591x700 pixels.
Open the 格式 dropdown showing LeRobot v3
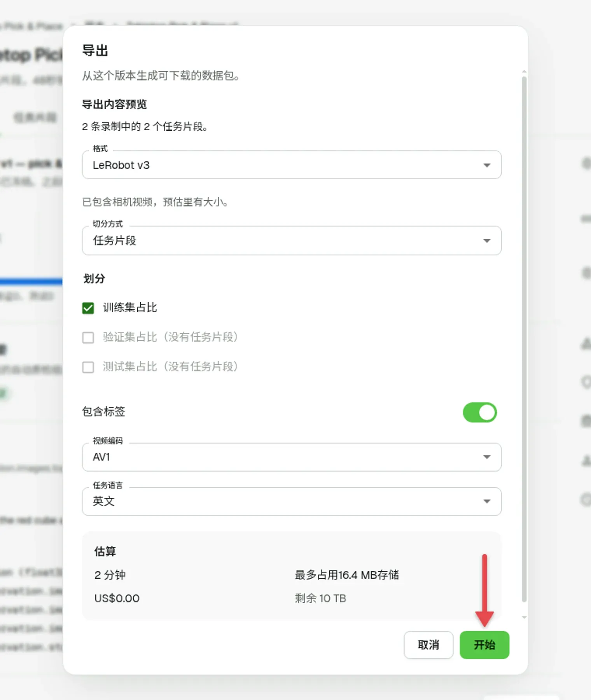292,165
